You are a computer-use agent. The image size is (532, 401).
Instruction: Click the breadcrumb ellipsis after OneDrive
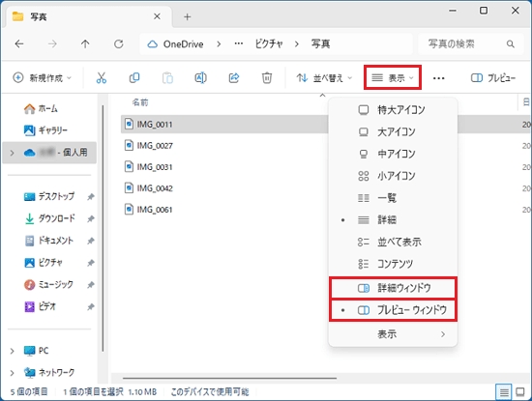(x=239, y=43)
